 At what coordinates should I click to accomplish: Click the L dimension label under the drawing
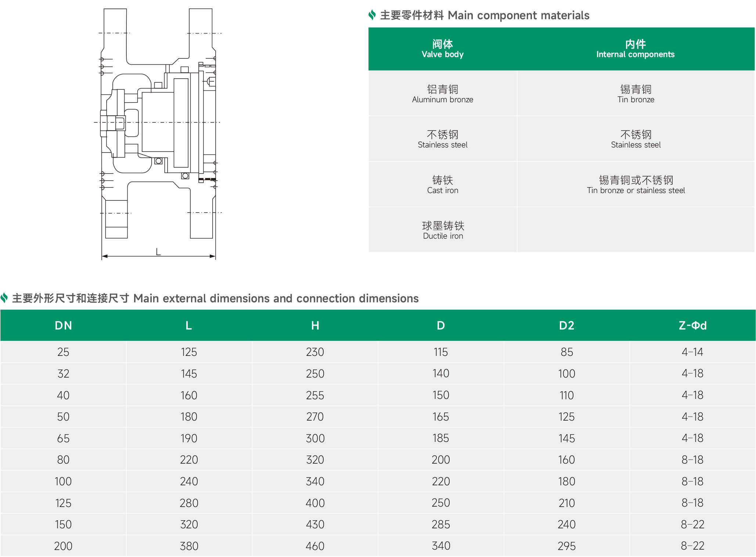tap(158, 252)
